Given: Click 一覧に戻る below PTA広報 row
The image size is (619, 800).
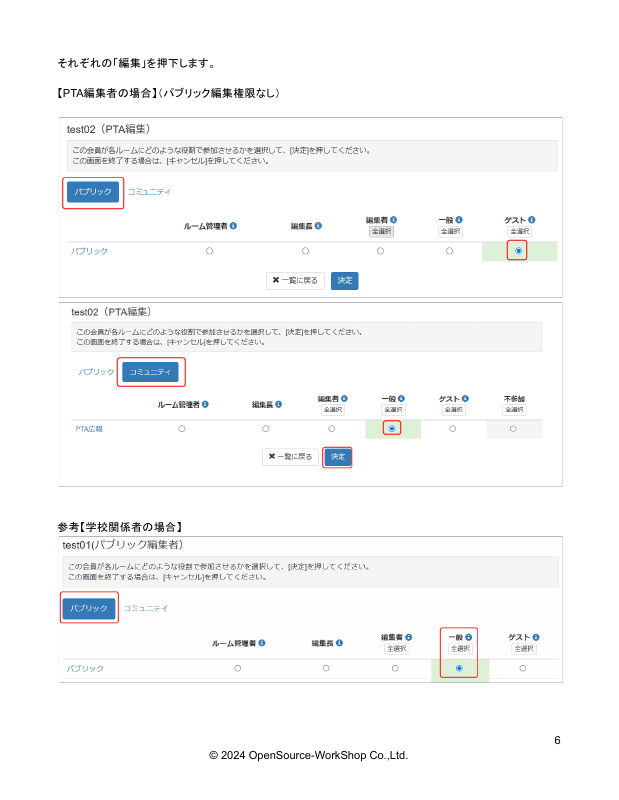Looking at the screenshot, I should tap(290, 457).
